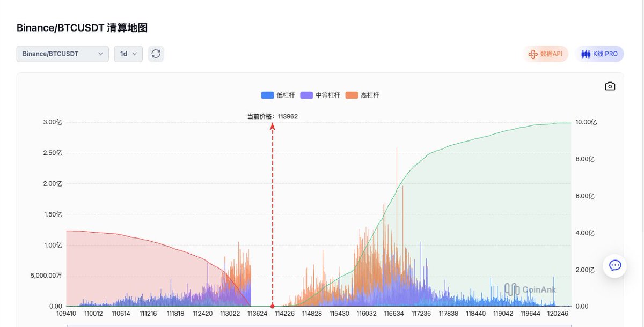Click the blue 低杠杆 color swatch
Image resolution: width=644 pixels, height=327 pixels.
tap(267, 95)
